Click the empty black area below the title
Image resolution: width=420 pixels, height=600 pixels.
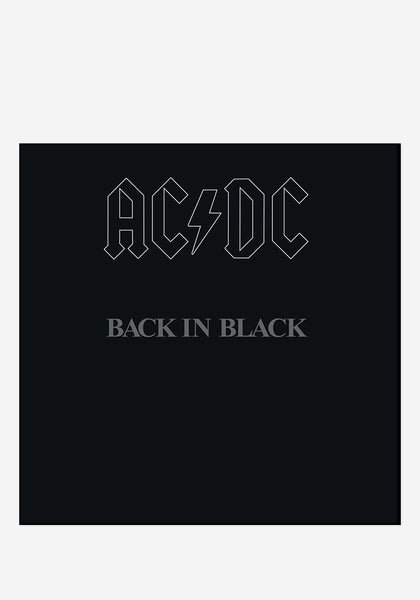click(x=210, y=432)
